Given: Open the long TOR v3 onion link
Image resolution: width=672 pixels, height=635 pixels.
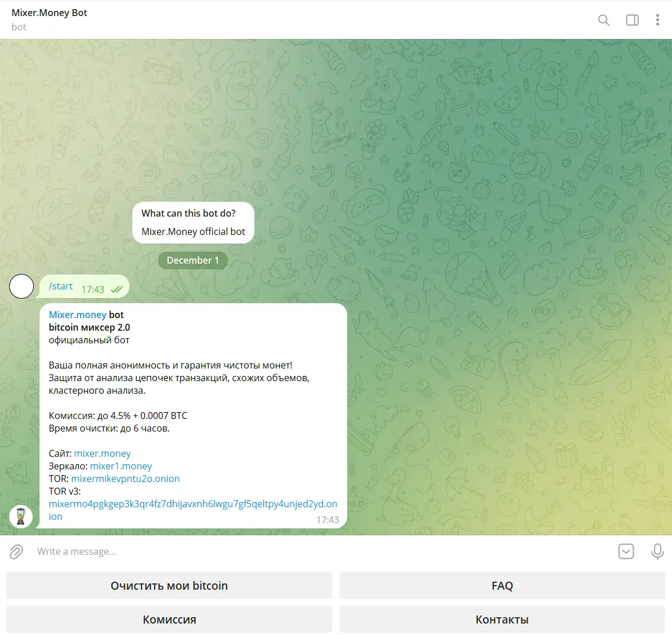Looking at the screenshot, I should click(193, 504).
